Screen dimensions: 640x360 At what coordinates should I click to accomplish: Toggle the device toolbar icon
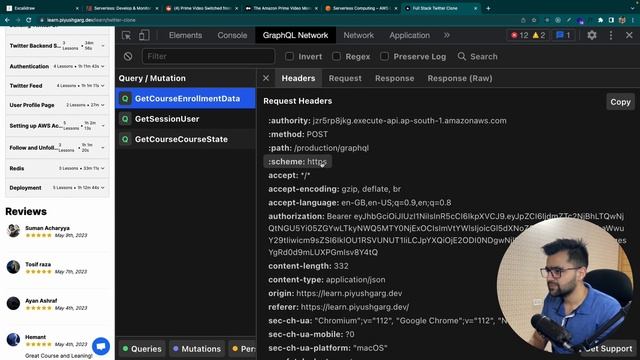(x=144, y=36)
